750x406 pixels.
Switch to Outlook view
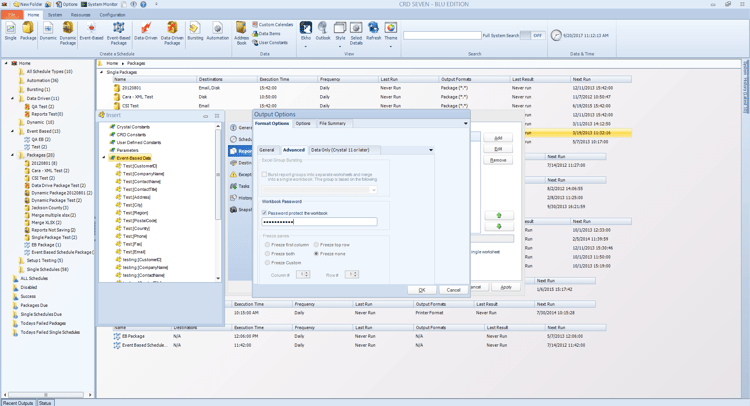323,31
